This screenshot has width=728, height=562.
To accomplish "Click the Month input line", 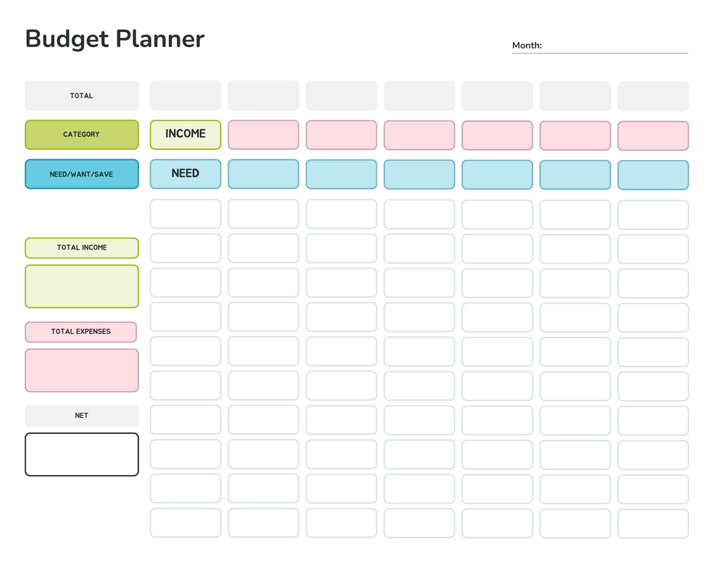I will point(614,46).
